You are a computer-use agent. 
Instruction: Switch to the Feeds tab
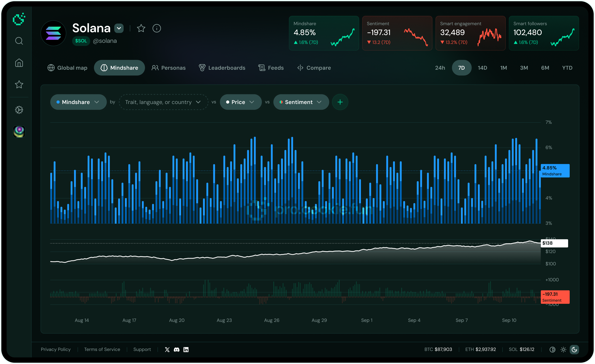[x=271, y=68]
